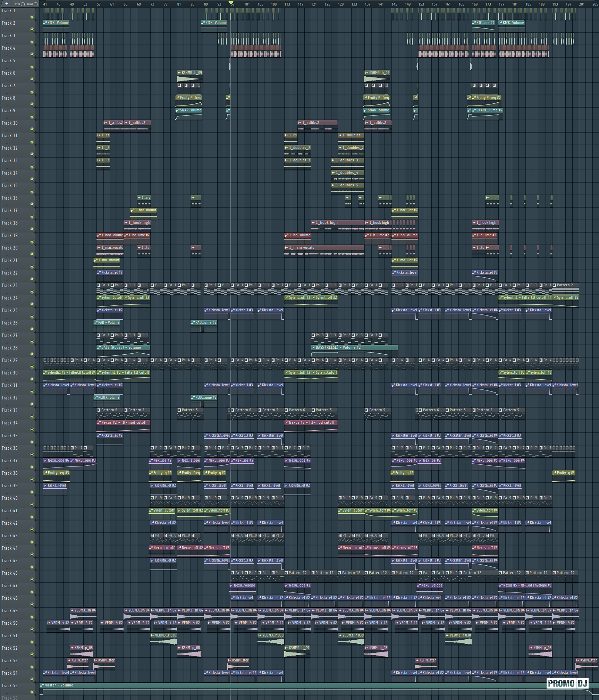Mute Track 55 using its green LED
The width and height of the screenshot is (599, 700).
pos(32,692)
